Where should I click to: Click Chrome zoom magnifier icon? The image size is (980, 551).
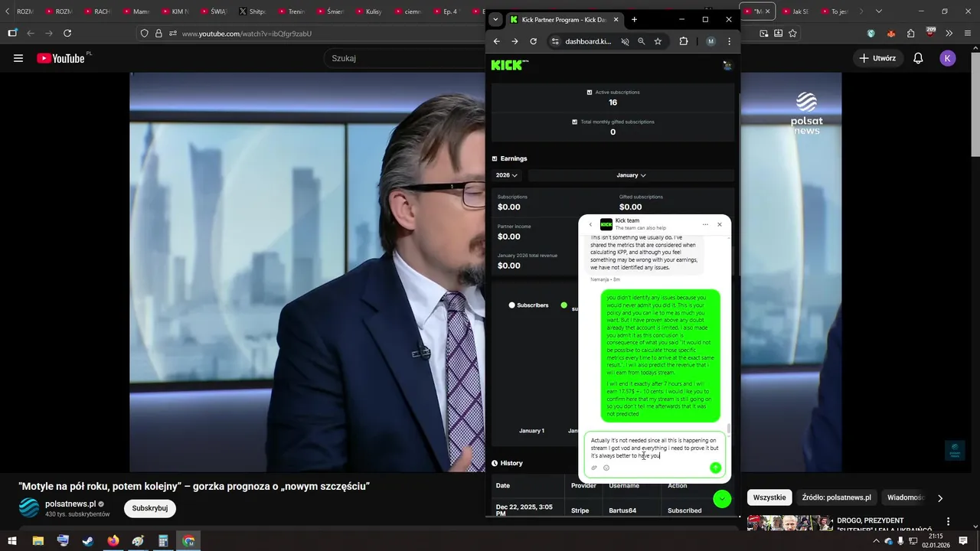(641, 41)
